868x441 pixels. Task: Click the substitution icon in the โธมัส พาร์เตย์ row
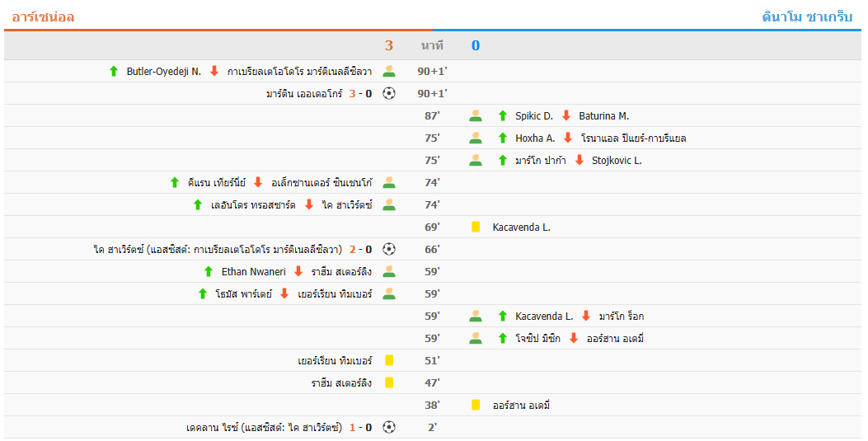[x=389, y=293]
